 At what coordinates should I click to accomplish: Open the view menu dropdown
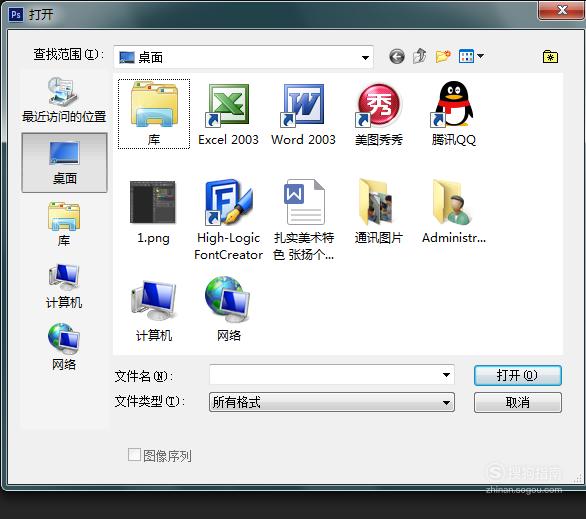click(x=471, y=56)
